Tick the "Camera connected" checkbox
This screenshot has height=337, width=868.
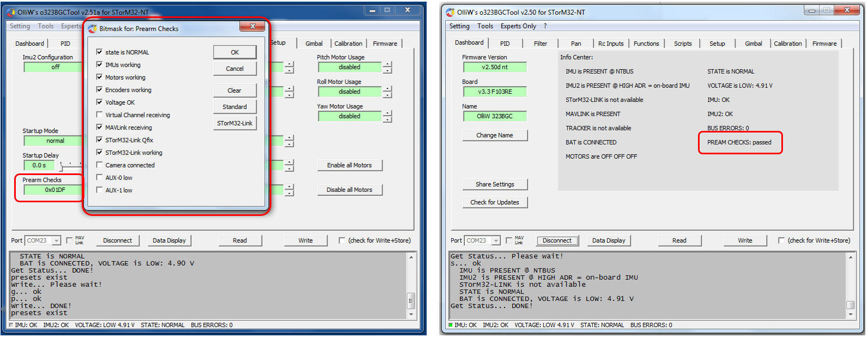point(99,165)
